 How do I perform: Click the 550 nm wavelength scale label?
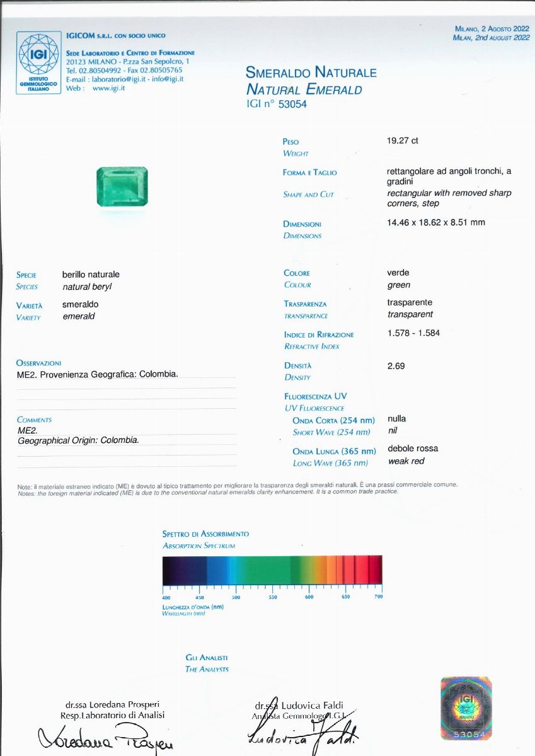(273, 597)
